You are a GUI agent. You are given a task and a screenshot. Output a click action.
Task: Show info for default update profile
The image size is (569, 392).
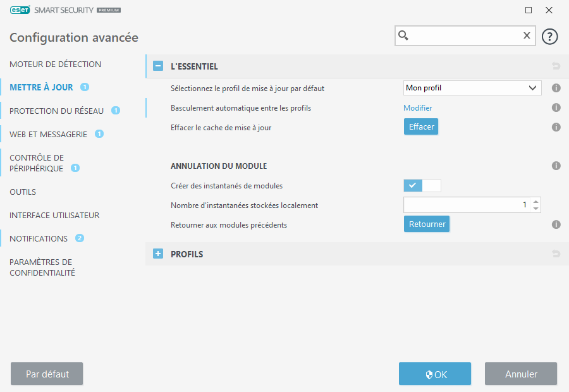tap(556, 88)
